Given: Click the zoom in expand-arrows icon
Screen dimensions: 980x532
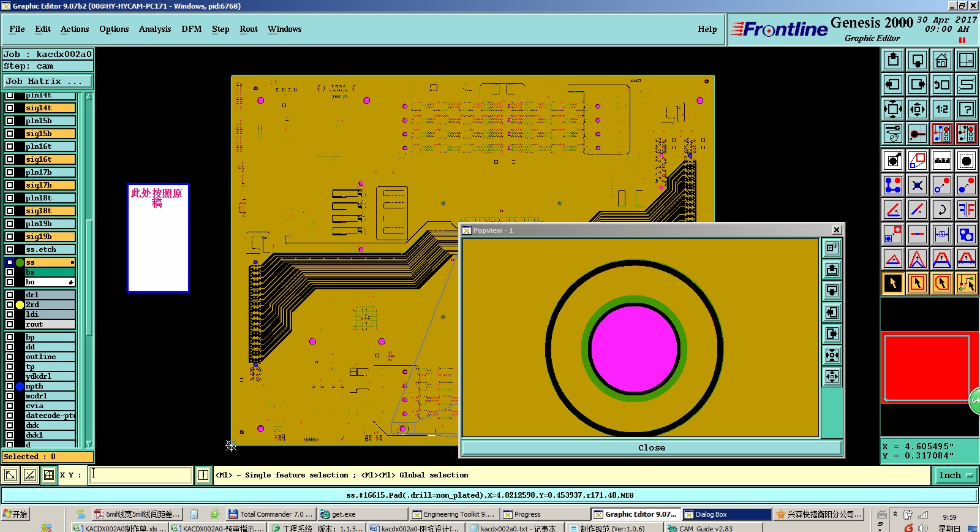Looking at the screenshot, I should click(893, 109).
